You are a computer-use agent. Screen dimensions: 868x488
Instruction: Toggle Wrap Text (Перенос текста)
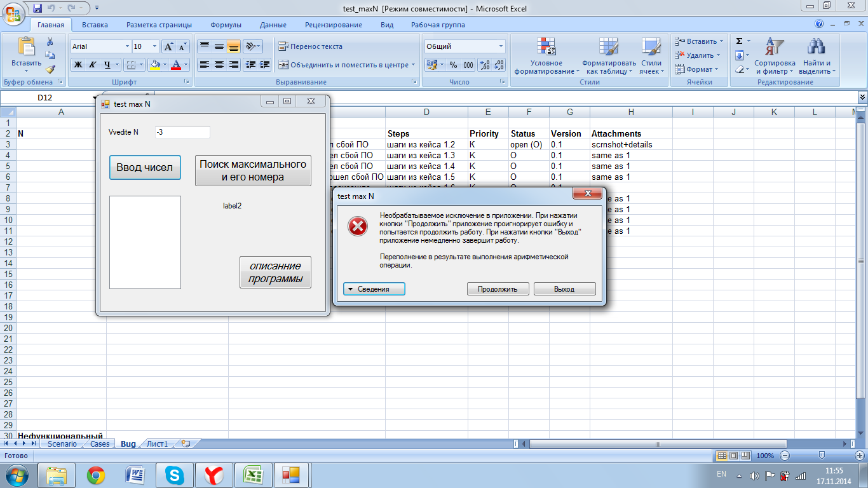pos(310,46)
